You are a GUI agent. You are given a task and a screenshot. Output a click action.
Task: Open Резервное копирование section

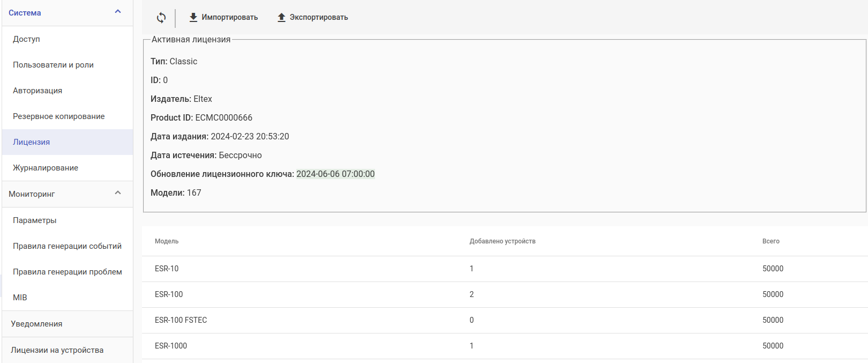click(59, 116)
